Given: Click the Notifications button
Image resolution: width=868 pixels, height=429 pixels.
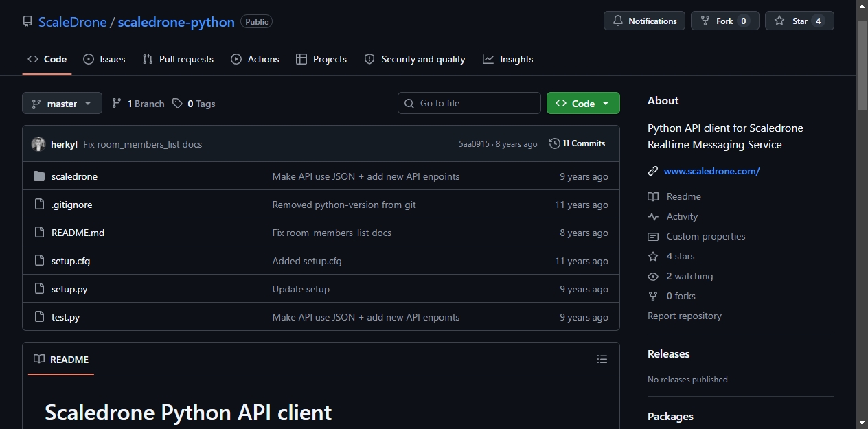Looking at the screenshot, I should pyautogui.click(x=645, y=21).
